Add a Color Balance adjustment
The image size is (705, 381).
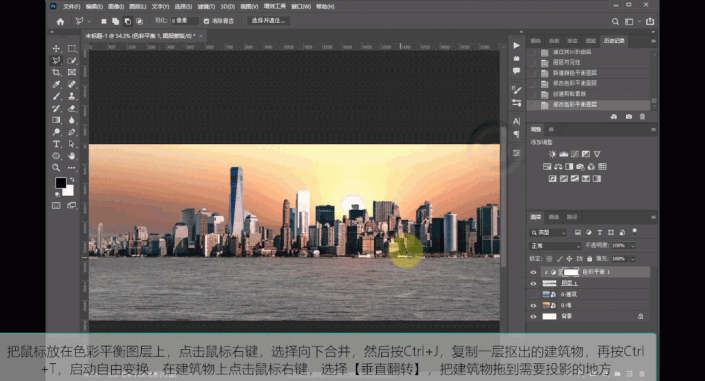coord(558,167)
